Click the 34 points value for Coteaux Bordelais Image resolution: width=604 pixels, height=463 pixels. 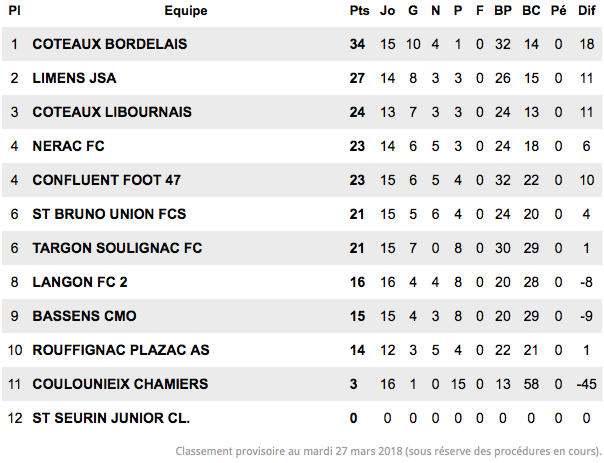357,44
